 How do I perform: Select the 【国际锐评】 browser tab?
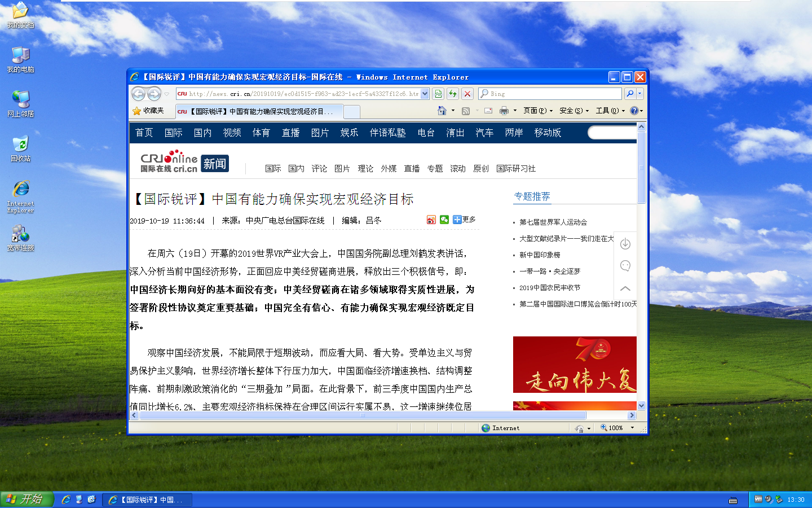259,111
